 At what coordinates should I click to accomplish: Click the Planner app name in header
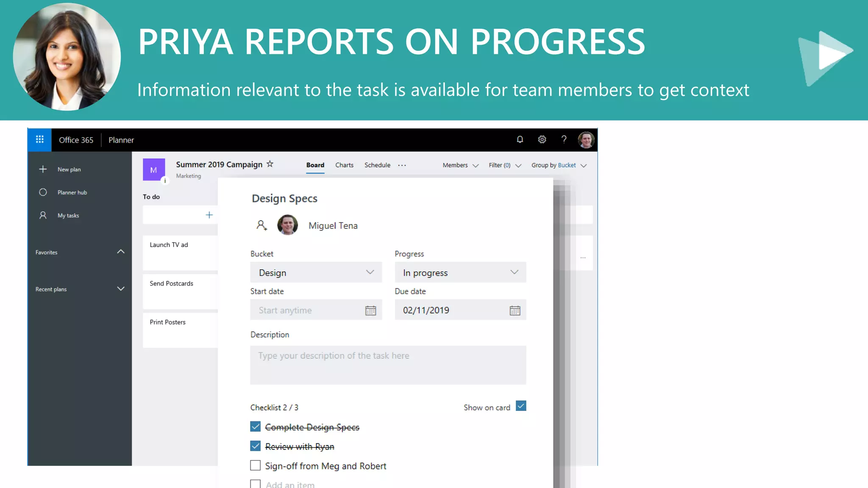(x=121, y=140)
